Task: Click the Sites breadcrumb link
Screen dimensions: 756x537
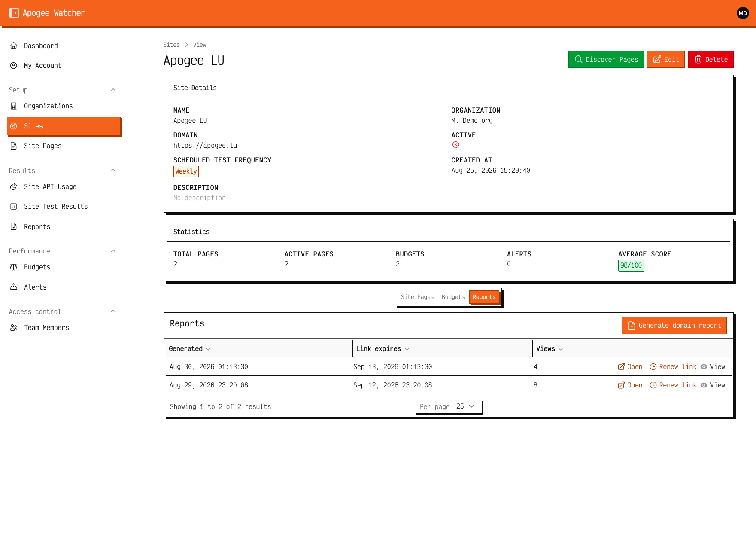Action: 171,45
